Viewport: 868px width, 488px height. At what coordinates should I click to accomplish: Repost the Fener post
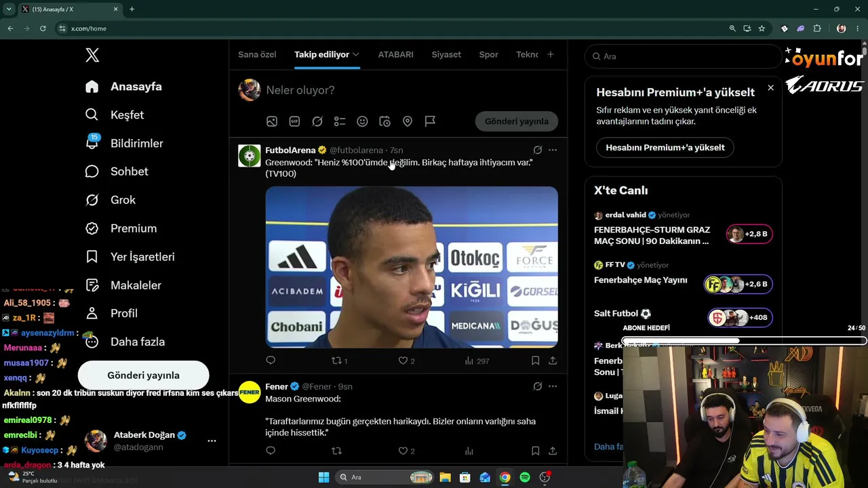click(x=336, y=451)
